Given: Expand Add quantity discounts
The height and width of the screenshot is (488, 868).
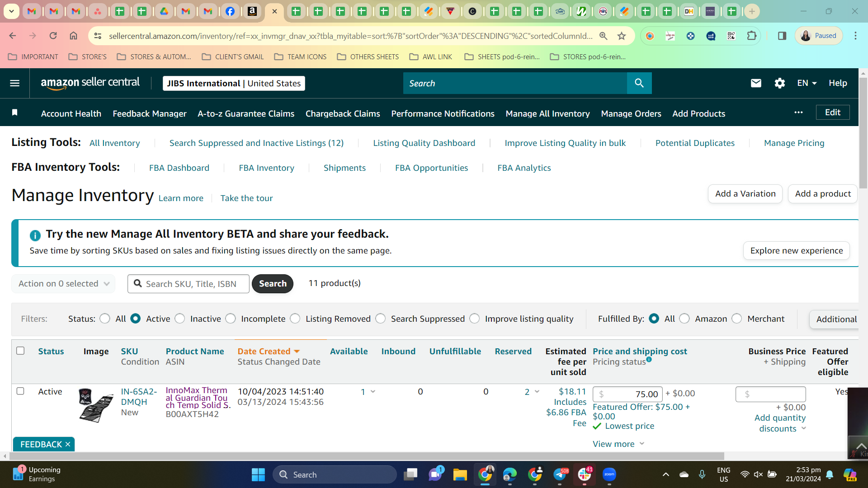Looking at the screenshot, I should (780, 423).
